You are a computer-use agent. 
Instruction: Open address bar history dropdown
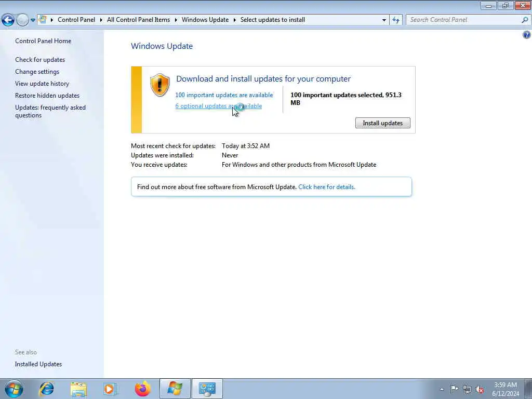pyautogui.click(x=384, y=20)
